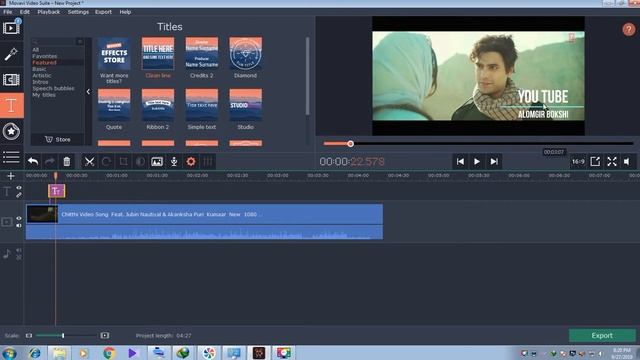Viewport: 640px width, 360px height.
Task: Record voice-over with microphone icon
Action: click(x=174, y=162)
